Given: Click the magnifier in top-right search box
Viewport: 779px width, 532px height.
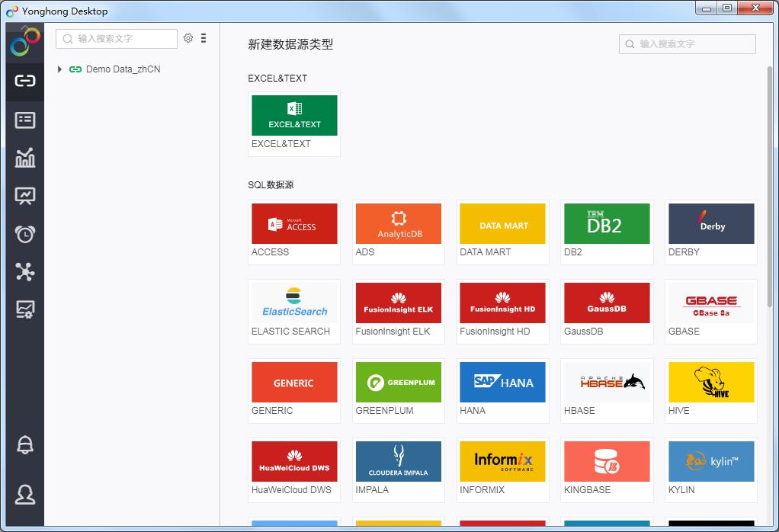Looking at the screenshot, I should (630, 44).
